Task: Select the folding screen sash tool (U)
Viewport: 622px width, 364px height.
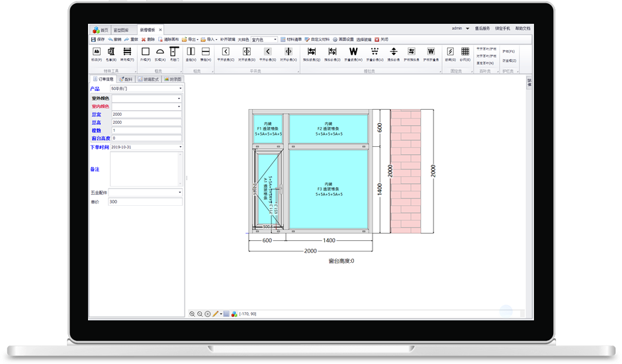Action: tap(375, 54)
